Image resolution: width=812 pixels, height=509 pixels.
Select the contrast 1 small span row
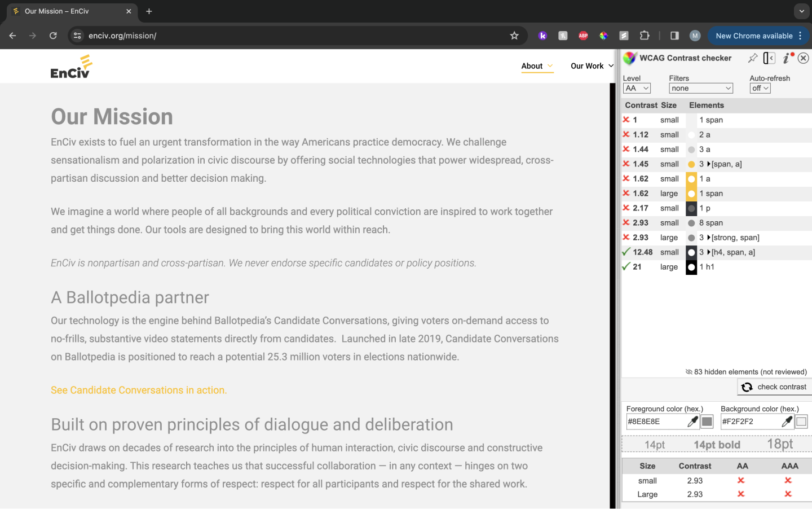click(x=716, y=120)
